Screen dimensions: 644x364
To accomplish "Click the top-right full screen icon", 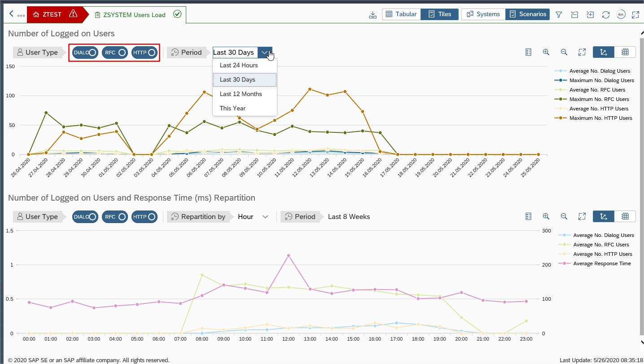I will pyautogui.click(x=635, y=15).
